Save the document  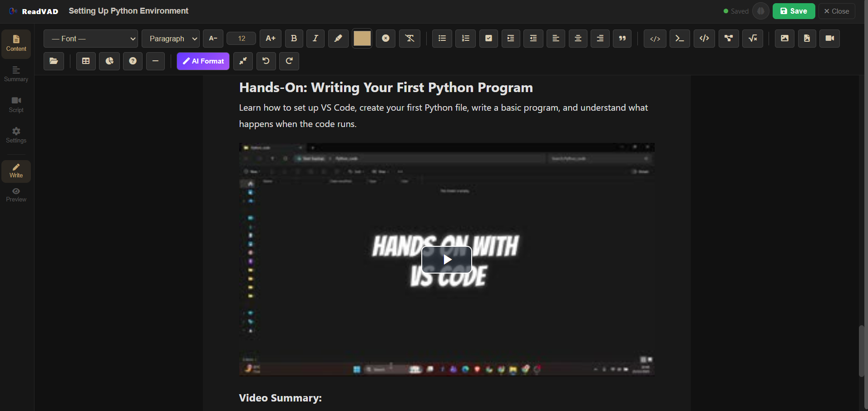(794, 11)
